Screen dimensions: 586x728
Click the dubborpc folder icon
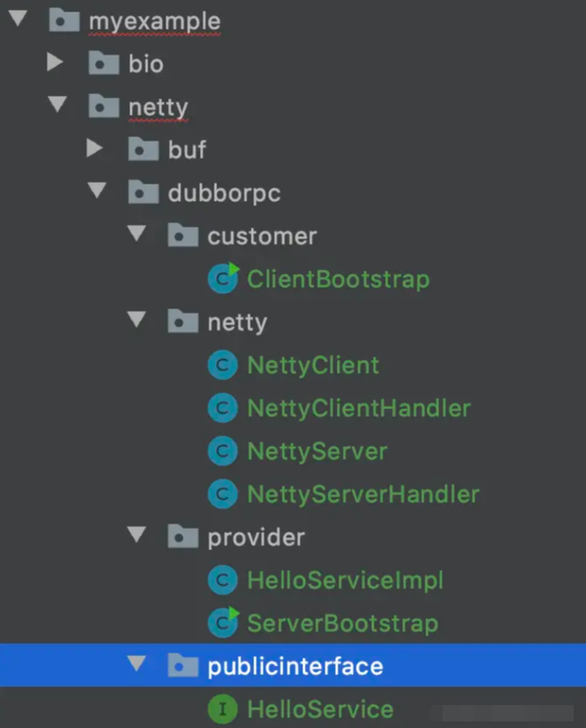[x=144, y=191]
